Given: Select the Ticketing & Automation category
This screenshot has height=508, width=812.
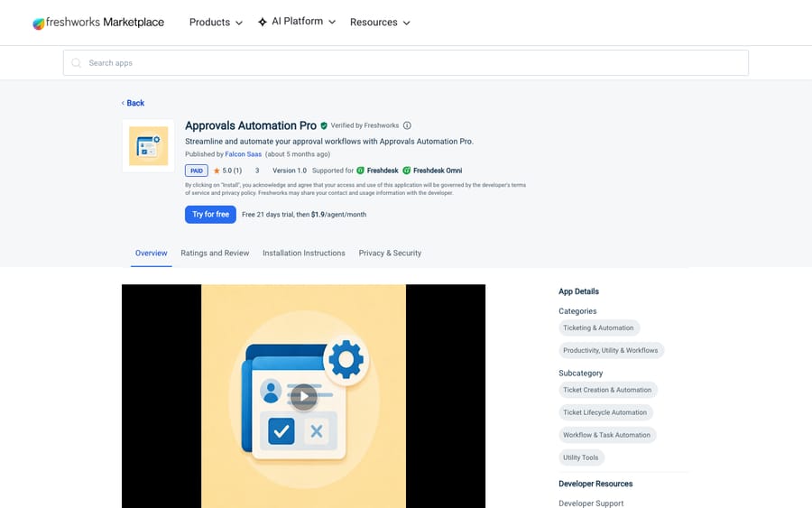Looking at the screenshot, I should (599, 328).
